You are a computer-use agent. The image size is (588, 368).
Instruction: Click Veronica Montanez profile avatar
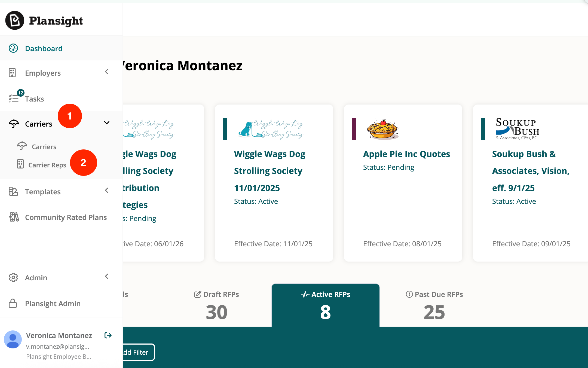(x=13, y=339)
